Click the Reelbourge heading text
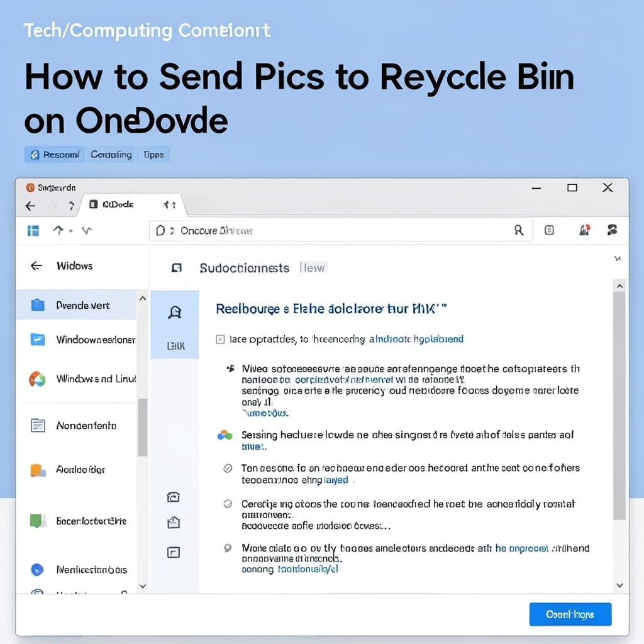 coord(331,309)
